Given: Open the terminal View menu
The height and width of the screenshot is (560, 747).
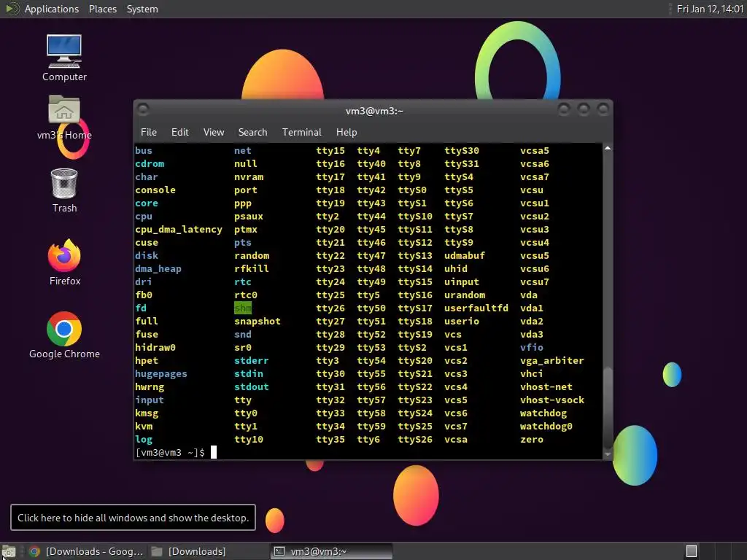Looking at the screenshot, I should pyautogui.click(x=214, y=132).
